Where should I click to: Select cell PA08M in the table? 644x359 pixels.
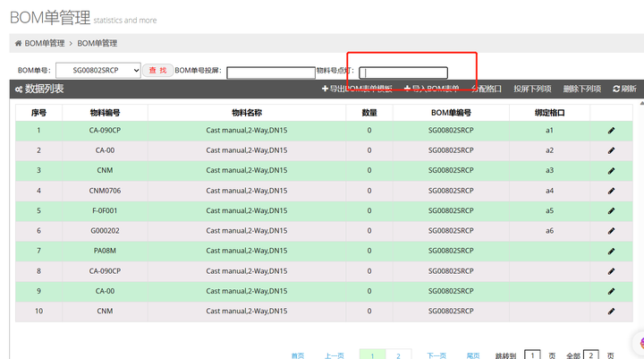point(106,251)
